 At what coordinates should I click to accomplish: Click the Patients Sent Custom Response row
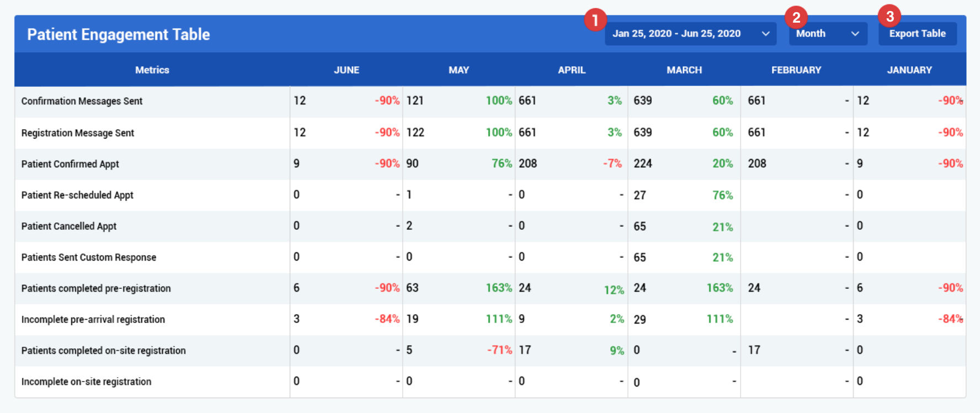[x=490, y=257]
